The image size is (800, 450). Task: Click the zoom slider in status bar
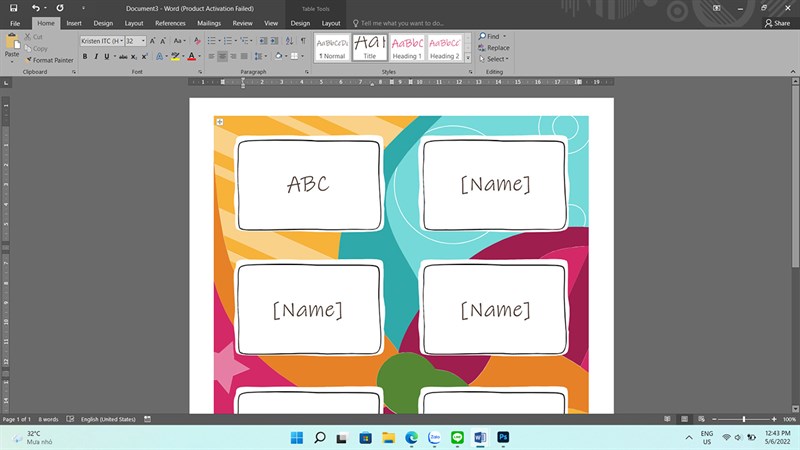(743, 419)
